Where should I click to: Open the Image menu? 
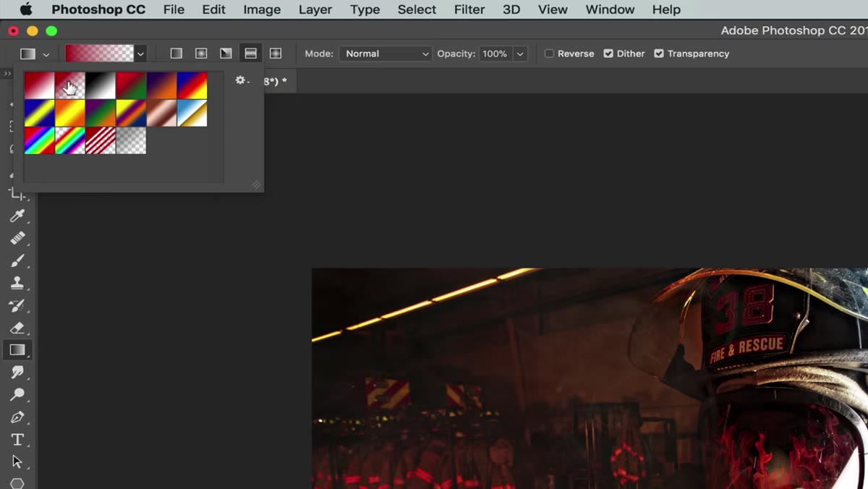pos(262,9)
